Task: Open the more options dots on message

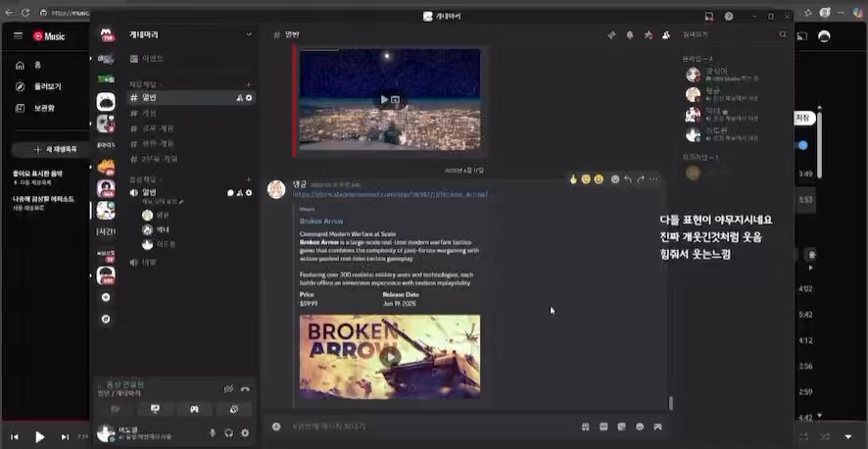Action: (x=653, y=179)
